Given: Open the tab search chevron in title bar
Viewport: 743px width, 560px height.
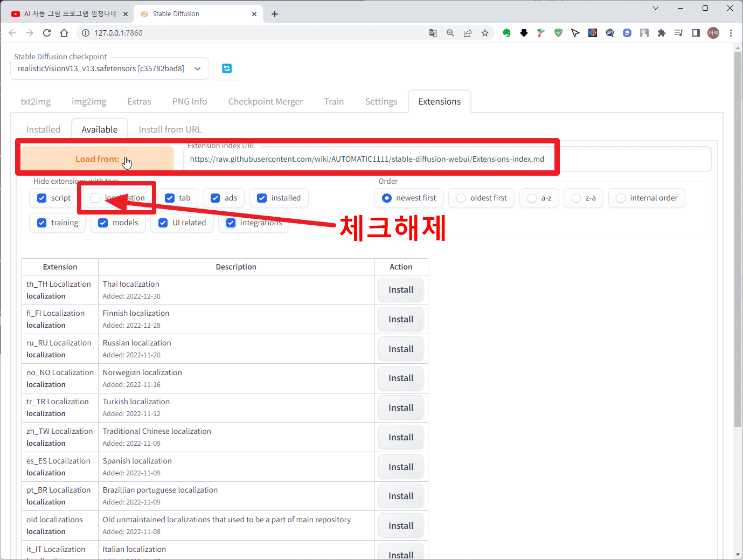Looking at the screenshot, I should pyautogui.click(x=656, y=8).
